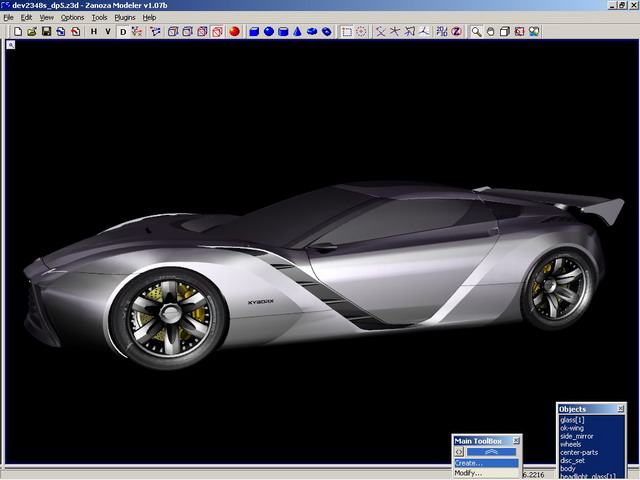Open the Options menu
The image size is (640, 480).
point(72,17)
